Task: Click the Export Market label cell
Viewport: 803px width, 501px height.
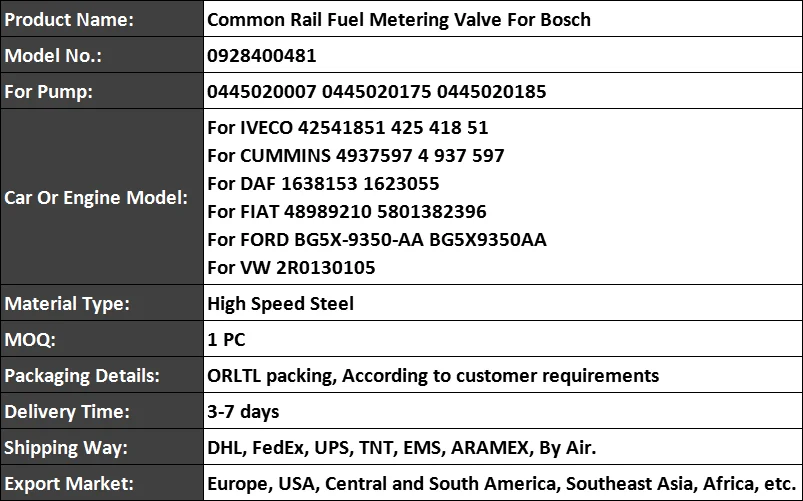Action: coord(102,483)
